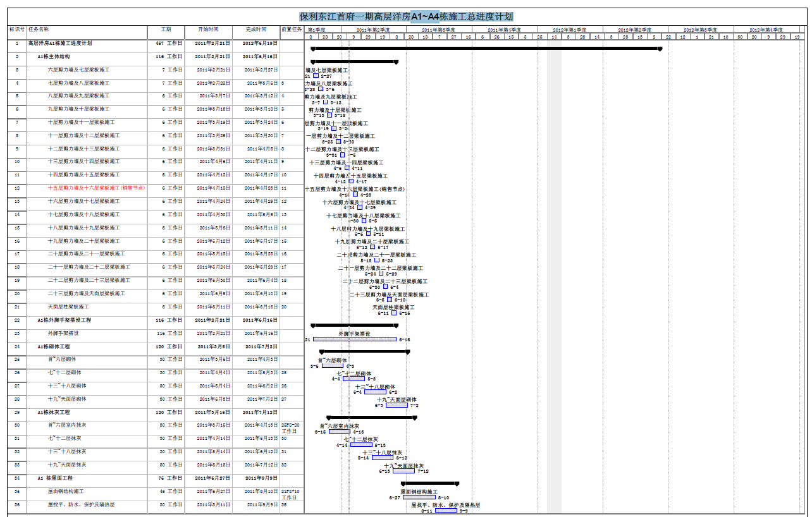Screen dimensions: 812x517
Task: Select the 前置任务 column header
Action: pyautogui.click(x=291, y=29)
